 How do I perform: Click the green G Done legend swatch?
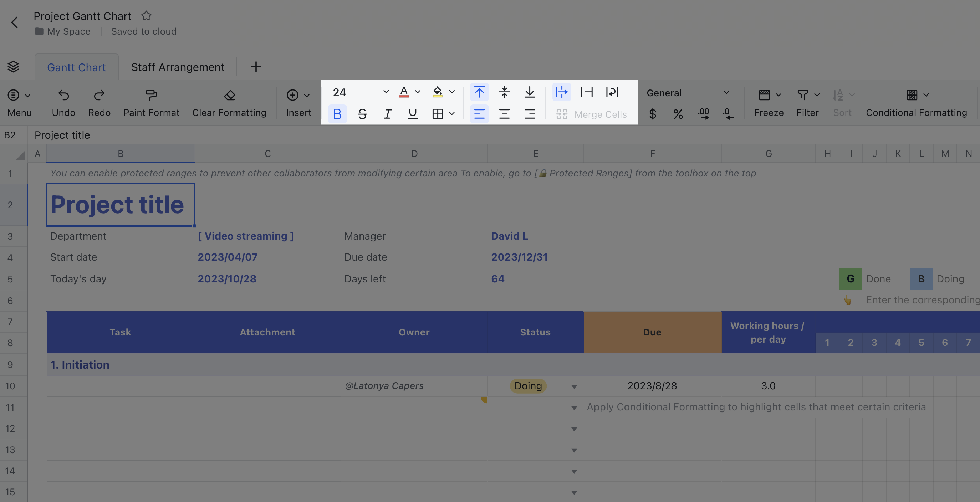coord(851,279)
